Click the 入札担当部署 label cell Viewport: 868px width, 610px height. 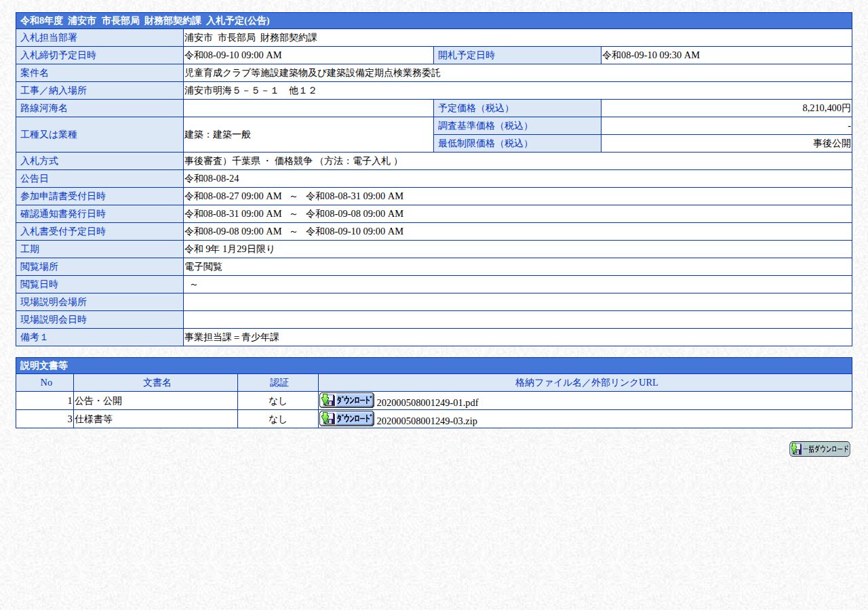pyautogui.click(x=100, y=38)
